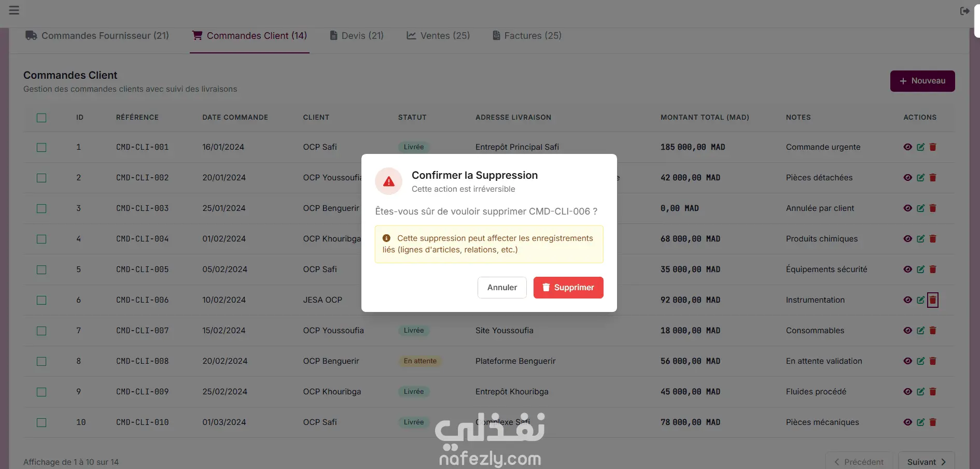Confirm deletion with Supprimer button

[x=568, y=288]
